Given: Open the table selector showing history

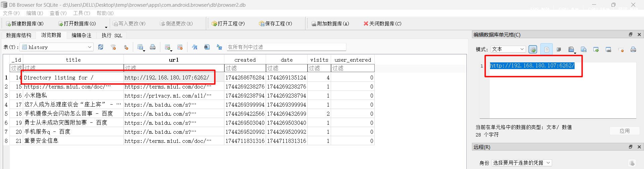Looking at the screenshot, I should tap(56, 47).
